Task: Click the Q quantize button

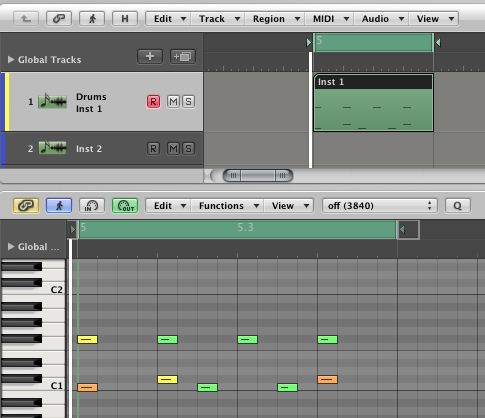Action: click(458, 206)
